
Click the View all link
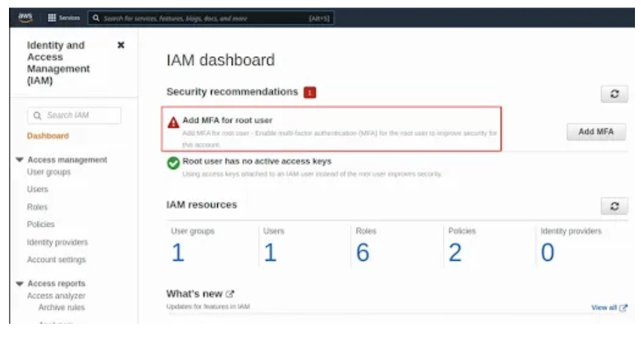pyautogui.click(x=609, y=307)
